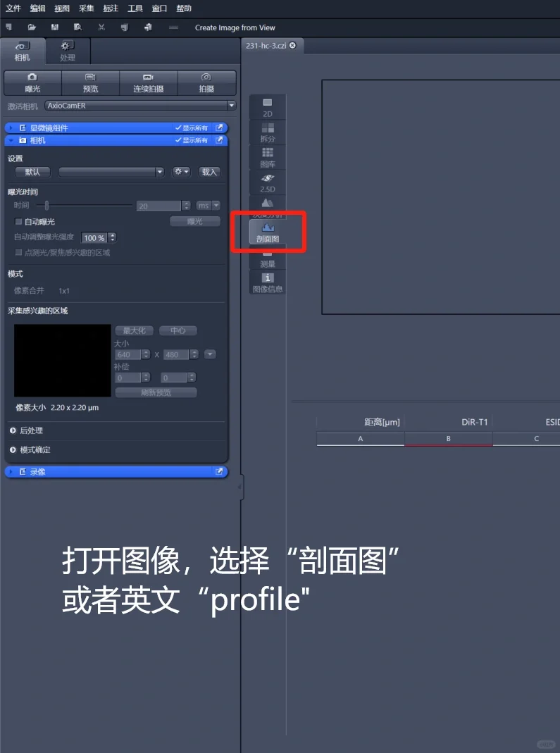Click the Cut scissors toolbar icon

[101, 27]
